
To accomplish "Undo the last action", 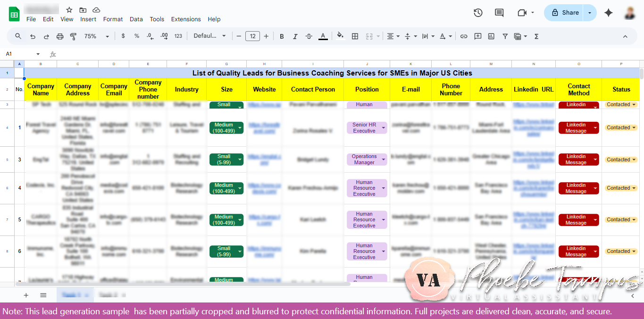I will tap(33, 36).
